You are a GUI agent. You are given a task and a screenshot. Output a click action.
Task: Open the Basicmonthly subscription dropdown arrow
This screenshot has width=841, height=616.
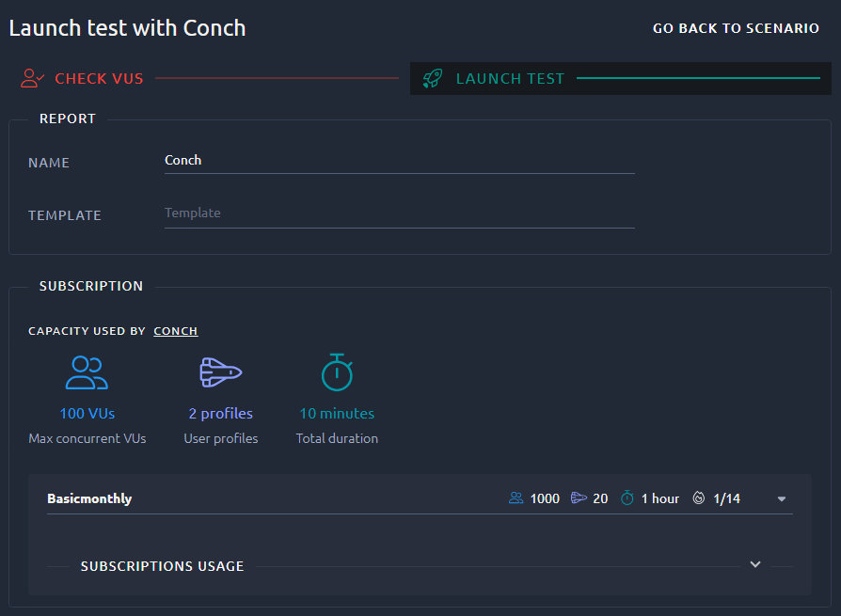782,499
